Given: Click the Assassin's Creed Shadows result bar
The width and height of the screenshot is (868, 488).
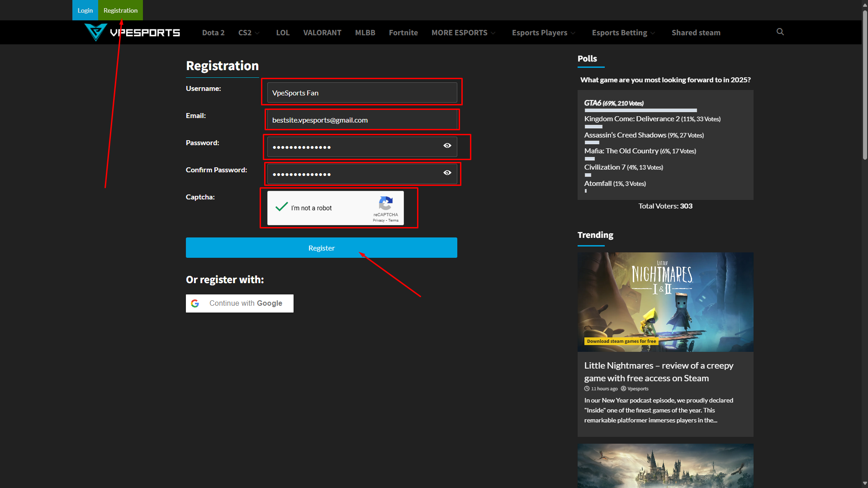Looking at the screenshot, I should [x=592, y=142].
